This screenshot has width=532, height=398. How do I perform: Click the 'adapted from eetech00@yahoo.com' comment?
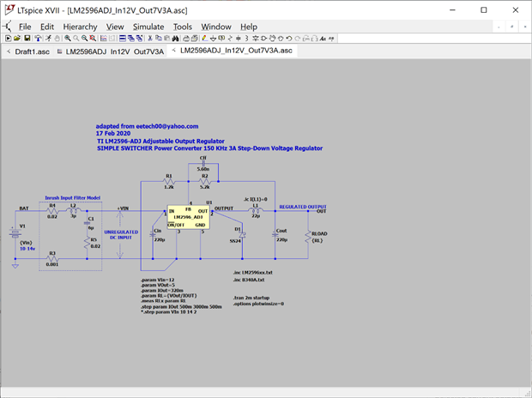147,126
